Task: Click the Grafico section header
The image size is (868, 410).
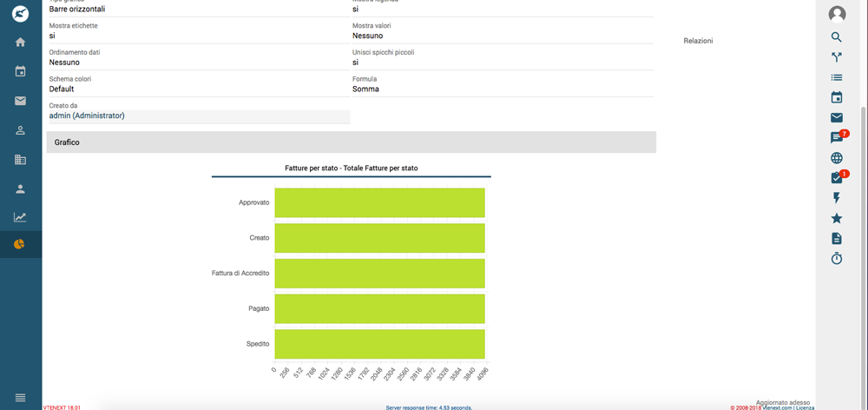Action: 351,142
